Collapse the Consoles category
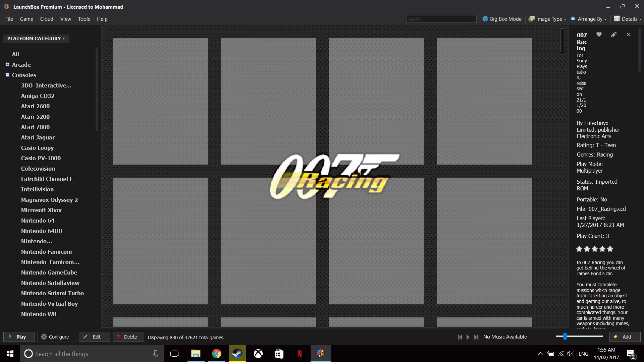 tap(7, 75)
